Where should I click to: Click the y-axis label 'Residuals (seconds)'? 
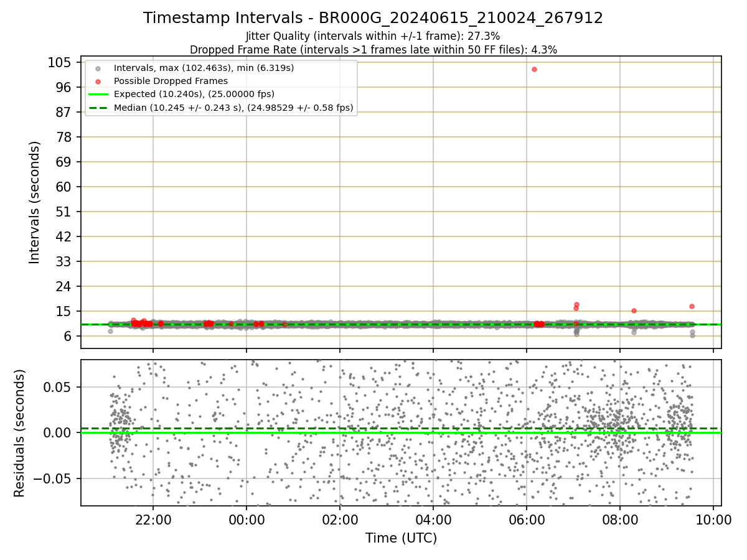[20, 433]
